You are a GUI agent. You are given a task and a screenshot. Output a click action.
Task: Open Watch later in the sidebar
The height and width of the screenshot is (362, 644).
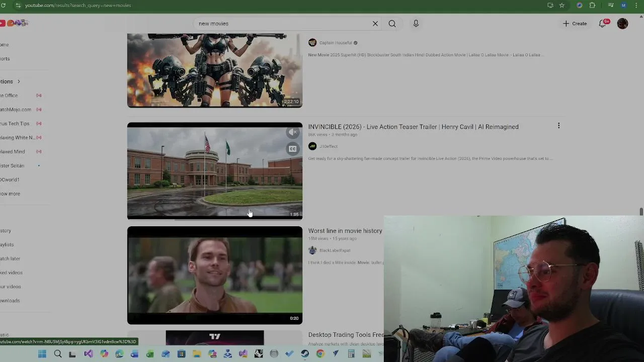tap(10, 259)
